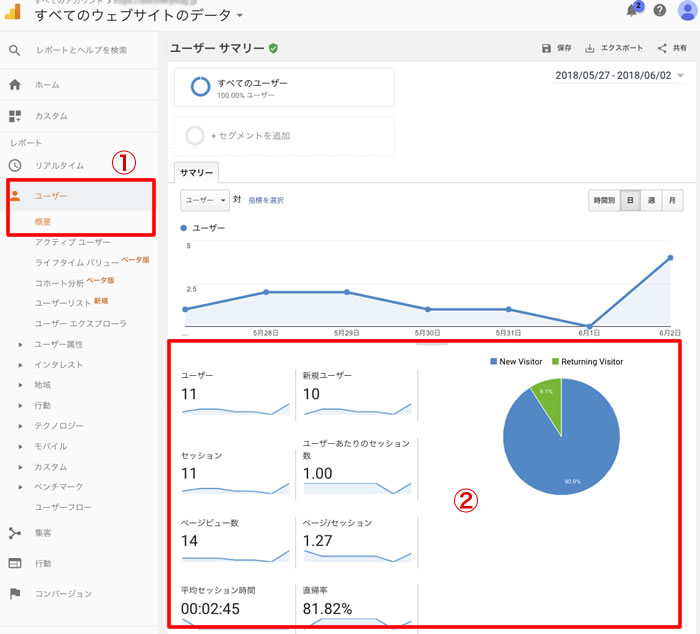Click the 指標を選択 link
The width and height of the screenshot is (700, 634).
tap(265, 201)
